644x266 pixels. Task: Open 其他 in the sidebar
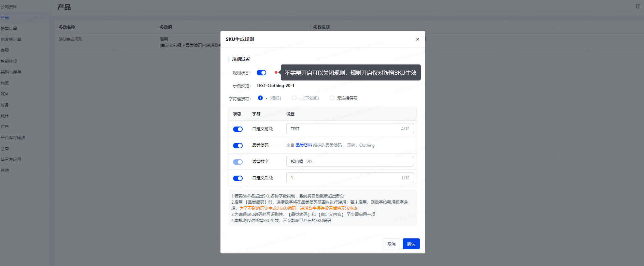(5, 170)
